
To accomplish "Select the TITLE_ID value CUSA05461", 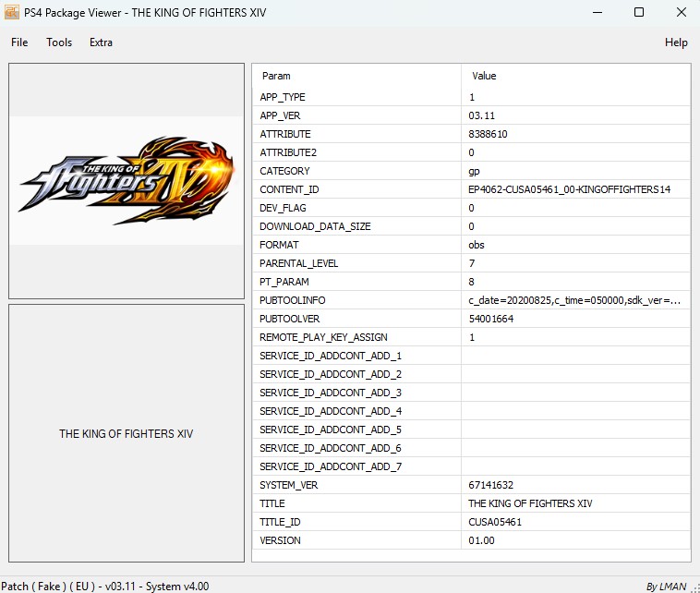I will pyautogui.click(x=495, y=522).
